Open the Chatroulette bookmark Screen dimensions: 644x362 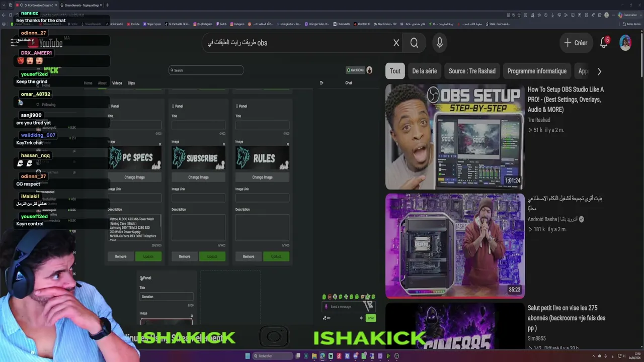click(x=342, y=24)
